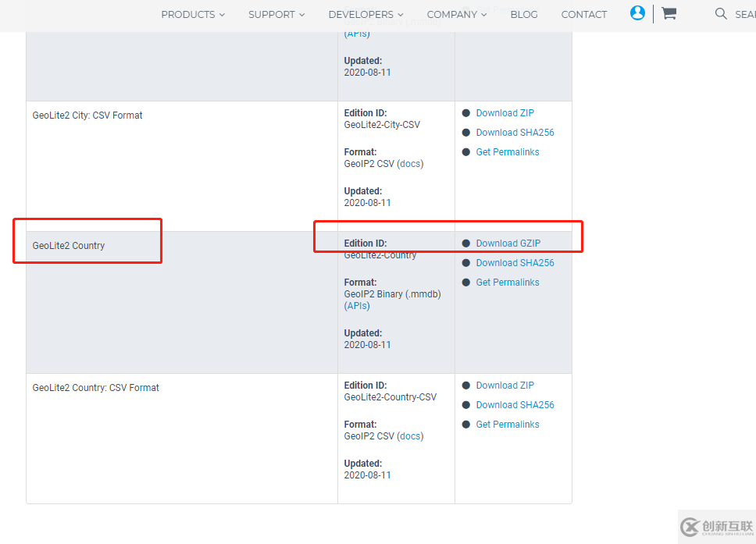
Task: Select the GeoLite2-Country-CSV edition ID
Action: point(390,397)
